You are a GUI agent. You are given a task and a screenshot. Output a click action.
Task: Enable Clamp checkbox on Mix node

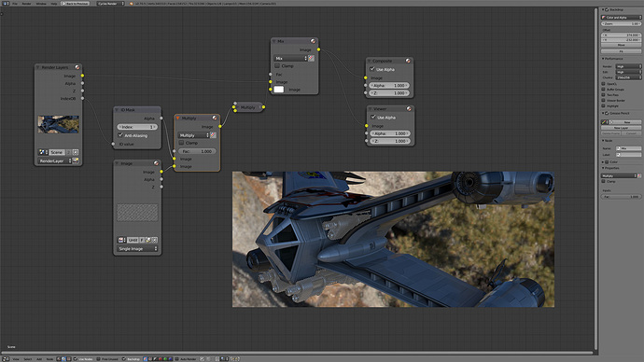click(277, 65)
